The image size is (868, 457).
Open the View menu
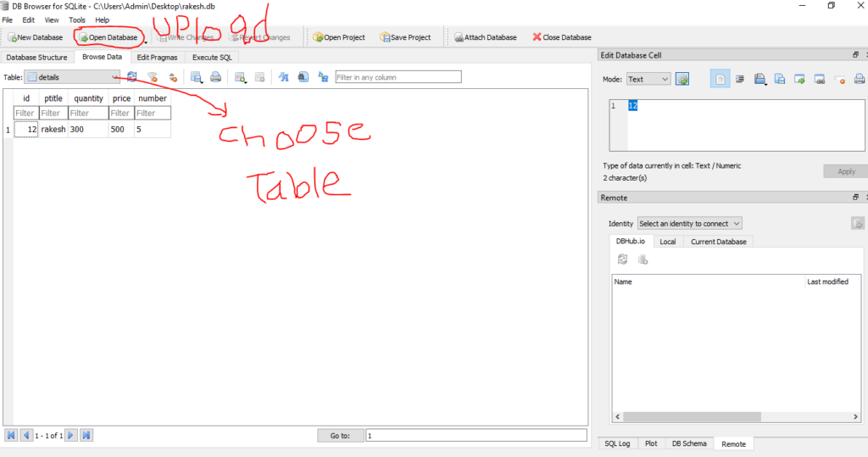coord(52,20)
